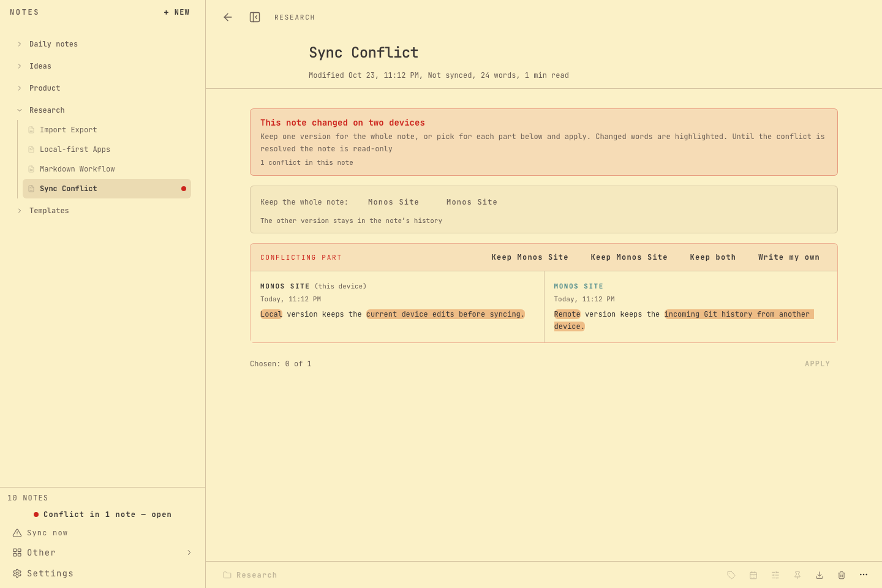Expand the Templates folder chevron
This screenshot has width=882, height=588.
tap(20, 211)
